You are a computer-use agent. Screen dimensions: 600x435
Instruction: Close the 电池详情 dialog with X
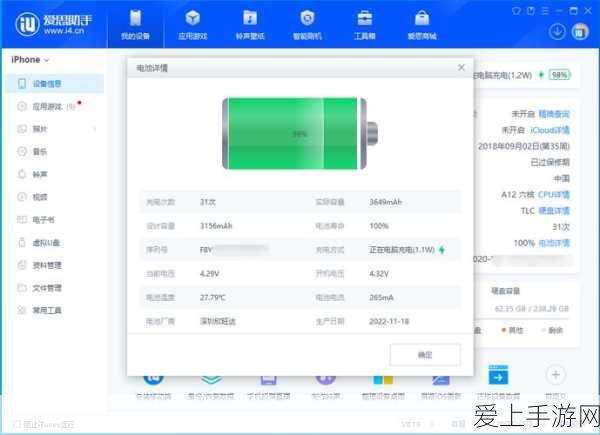[x=461, y=68]
